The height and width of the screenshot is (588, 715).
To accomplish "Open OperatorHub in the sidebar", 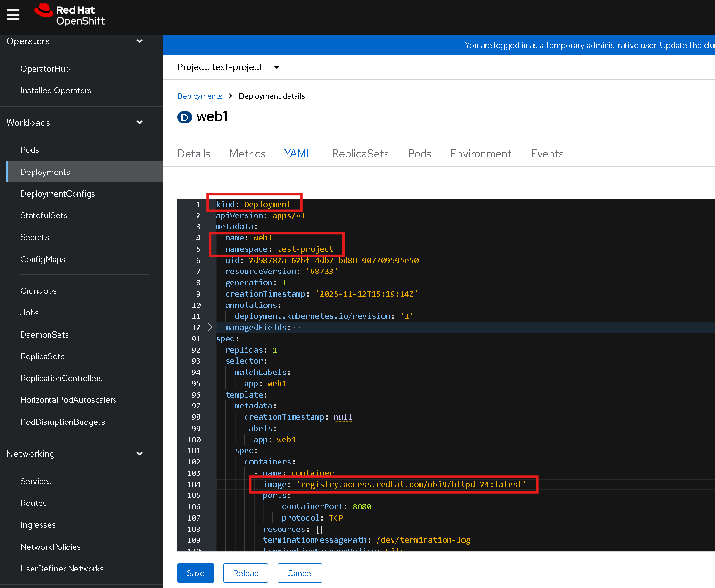I will tap(45, 69).
